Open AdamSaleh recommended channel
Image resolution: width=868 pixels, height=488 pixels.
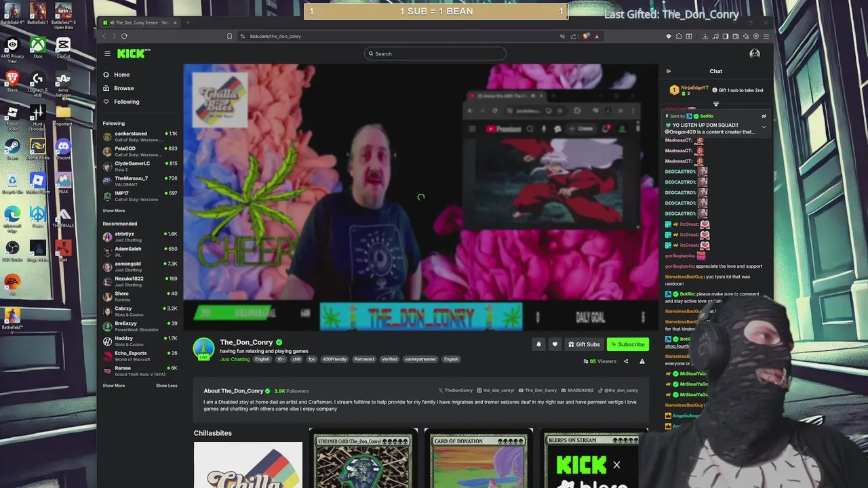pos(140,251)
